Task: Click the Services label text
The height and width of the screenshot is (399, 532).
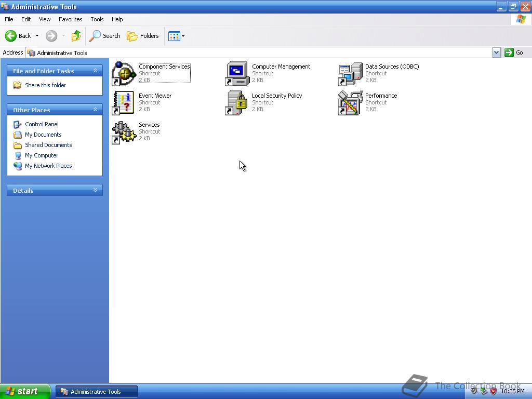Action: 149,125
